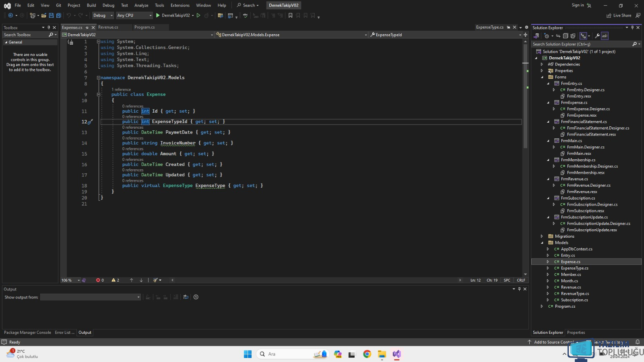
Task: Toggle pin on the Expense.cs tab
Action: [87, 27]
